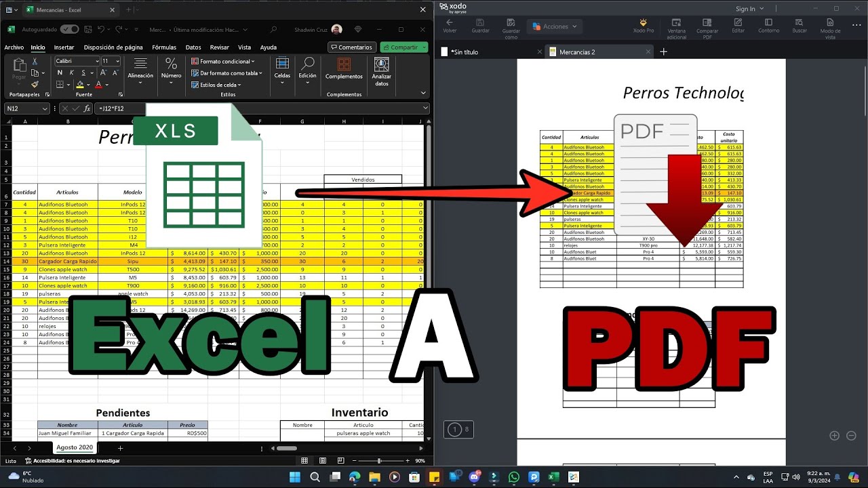Click the cell borders icon

click(60, 85)
